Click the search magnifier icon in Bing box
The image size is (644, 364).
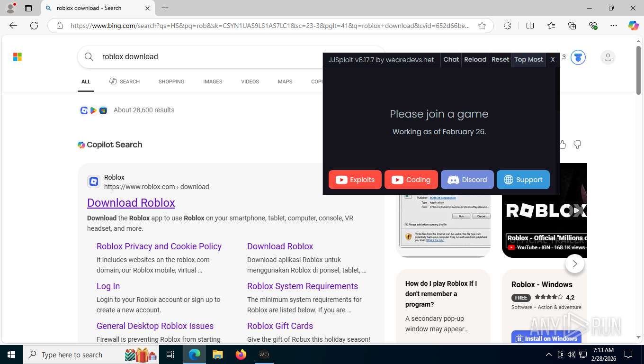pos(89,57)
